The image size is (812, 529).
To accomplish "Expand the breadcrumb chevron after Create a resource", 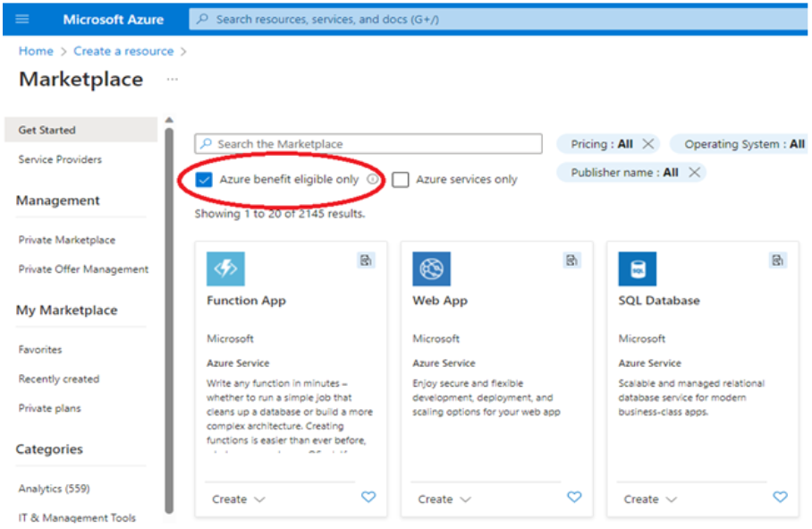I will [185, 51].
